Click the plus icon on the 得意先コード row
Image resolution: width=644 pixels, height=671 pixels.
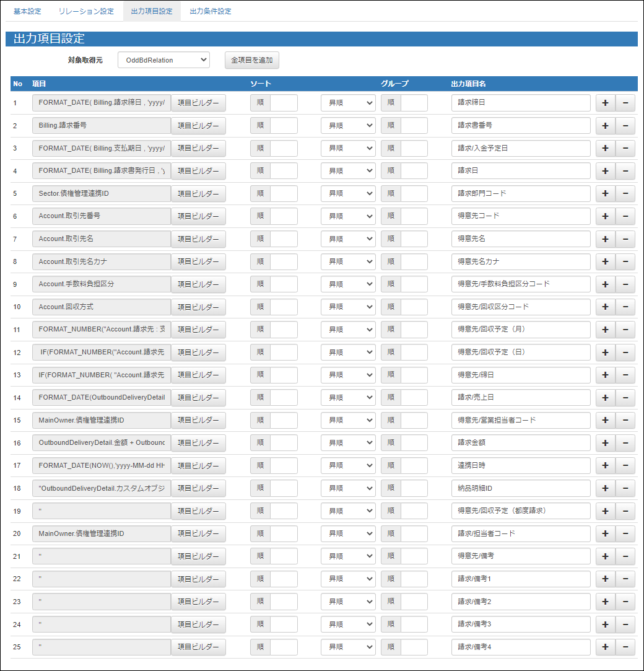605,216
